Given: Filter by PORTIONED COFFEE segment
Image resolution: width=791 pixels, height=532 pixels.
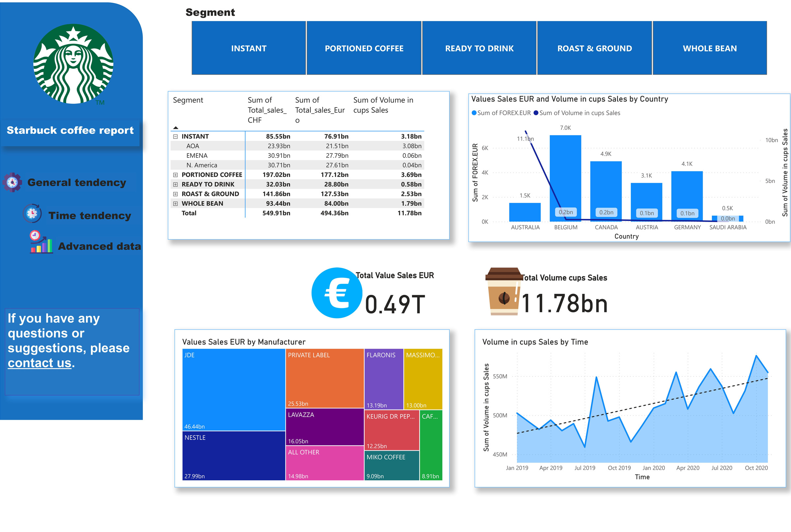Looking at the screenshot, I should [364, 48].
